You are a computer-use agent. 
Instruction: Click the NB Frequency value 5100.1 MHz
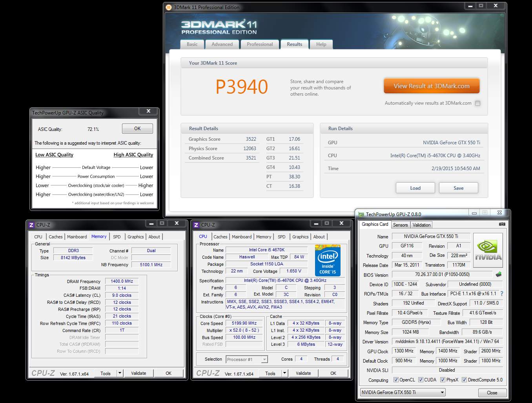tap(151, 265)
